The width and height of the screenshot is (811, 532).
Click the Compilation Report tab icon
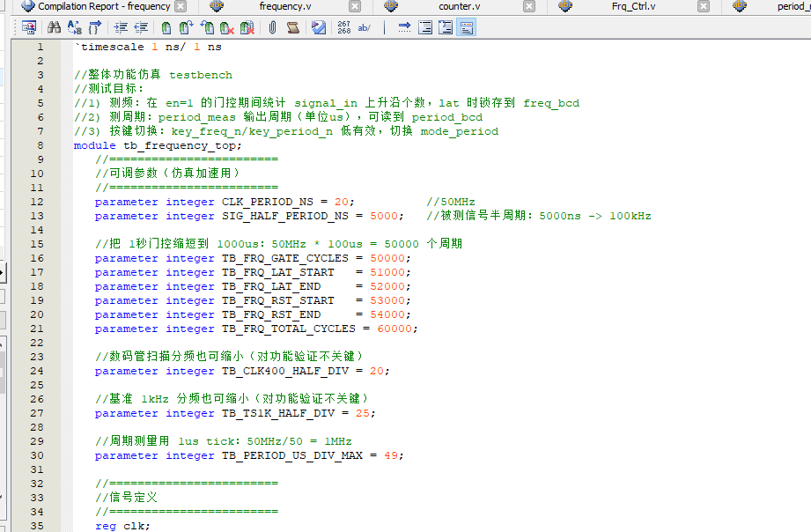click(28, 6)
